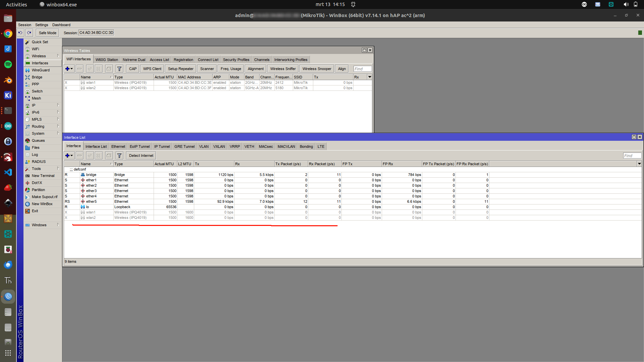Click Scanner button
644x362 pixels.
click(207, 69)
